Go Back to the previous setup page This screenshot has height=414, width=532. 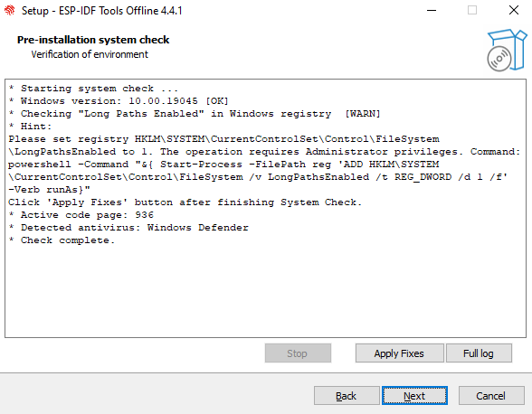pyautogui.click(x=347, y=396)
